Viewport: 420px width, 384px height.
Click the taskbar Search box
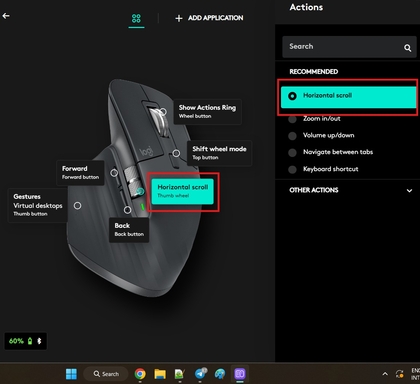click(106, 374)
